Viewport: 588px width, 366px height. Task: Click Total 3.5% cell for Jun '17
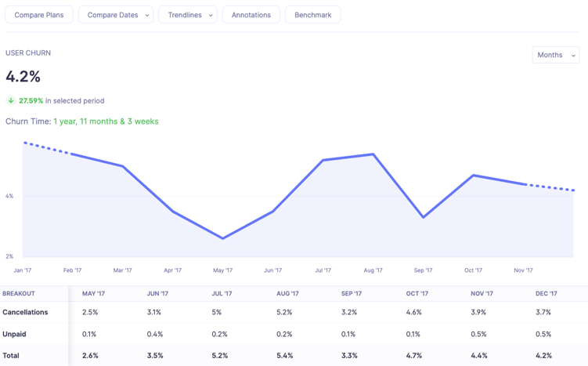pyautogui.click(x=155, y=356)
